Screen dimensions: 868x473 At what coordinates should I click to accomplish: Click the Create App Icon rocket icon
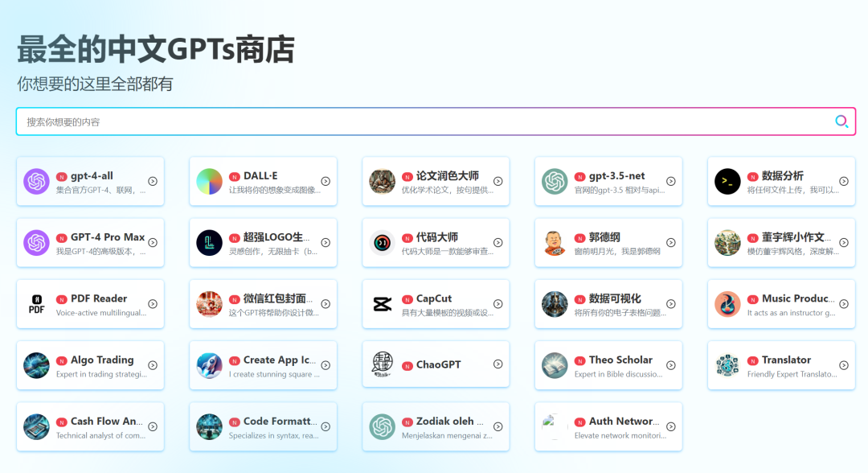209,365
